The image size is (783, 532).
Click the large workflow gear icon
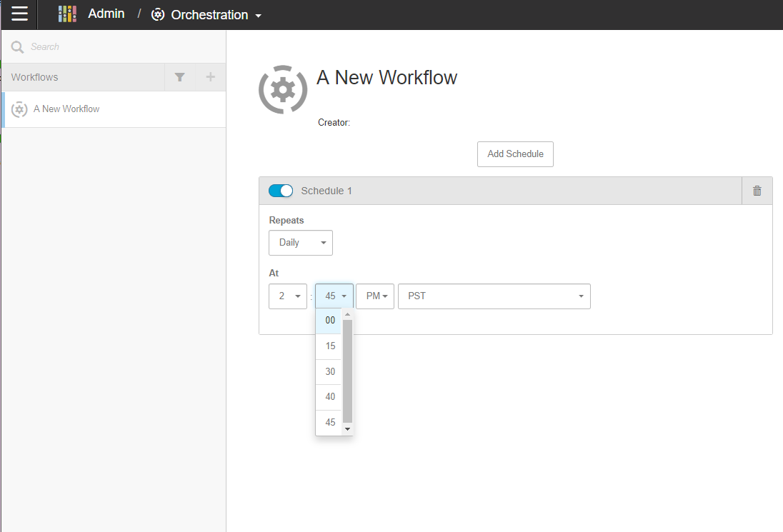click(284, 89)
